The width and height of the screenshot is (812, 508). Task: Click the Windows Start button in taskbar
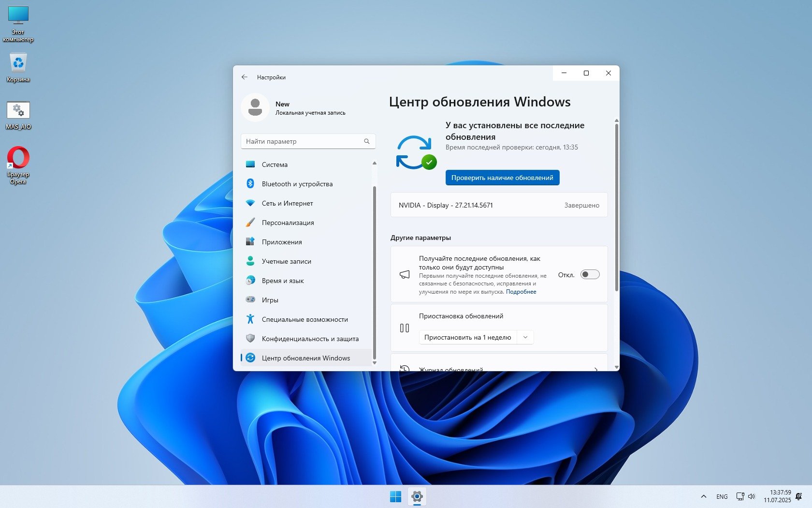[395, 496]
